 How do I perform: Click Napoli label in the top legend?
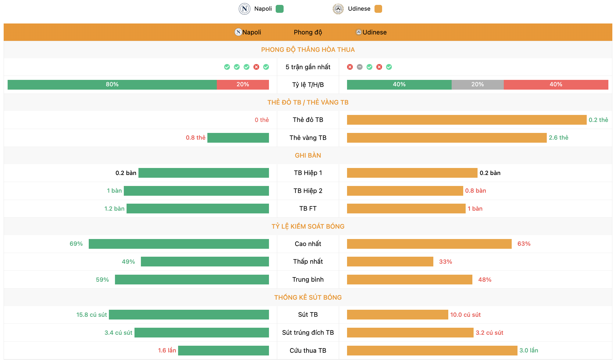coord(263,9)
